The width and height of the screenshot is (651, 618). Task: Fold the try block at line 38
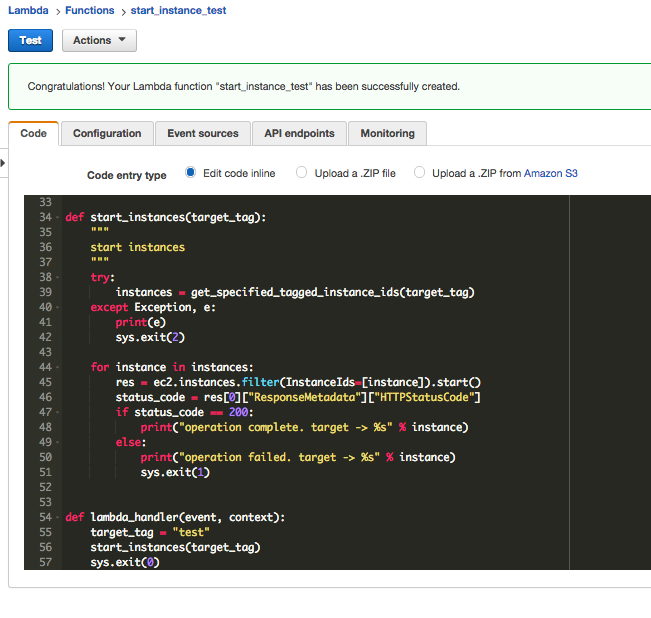(56, 277)
